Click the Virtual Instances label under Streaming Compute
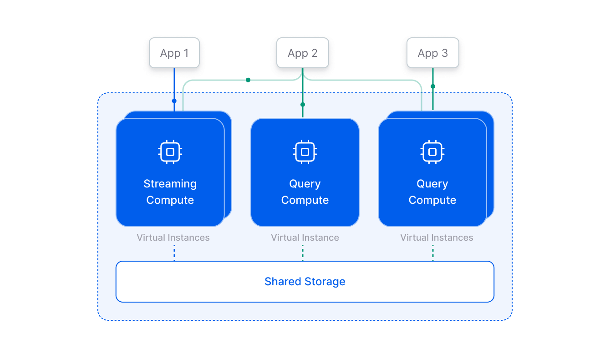The image size is (610, 364). click(173, 238)
